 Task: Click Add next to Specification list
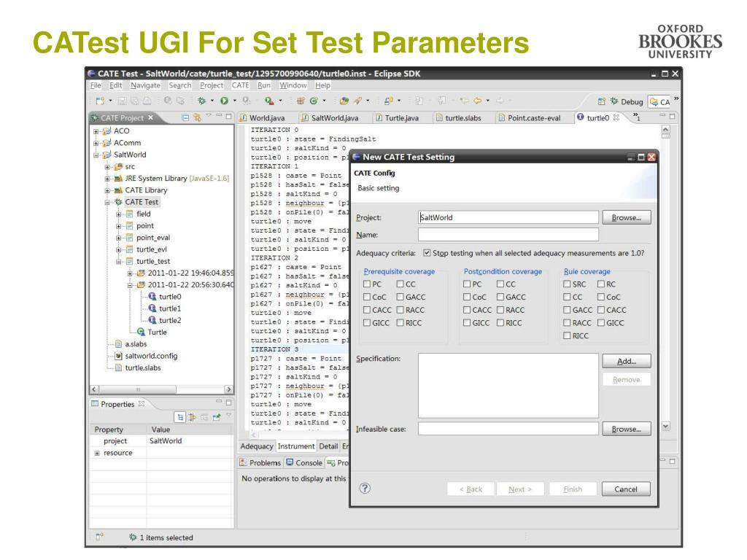point(626,361)
